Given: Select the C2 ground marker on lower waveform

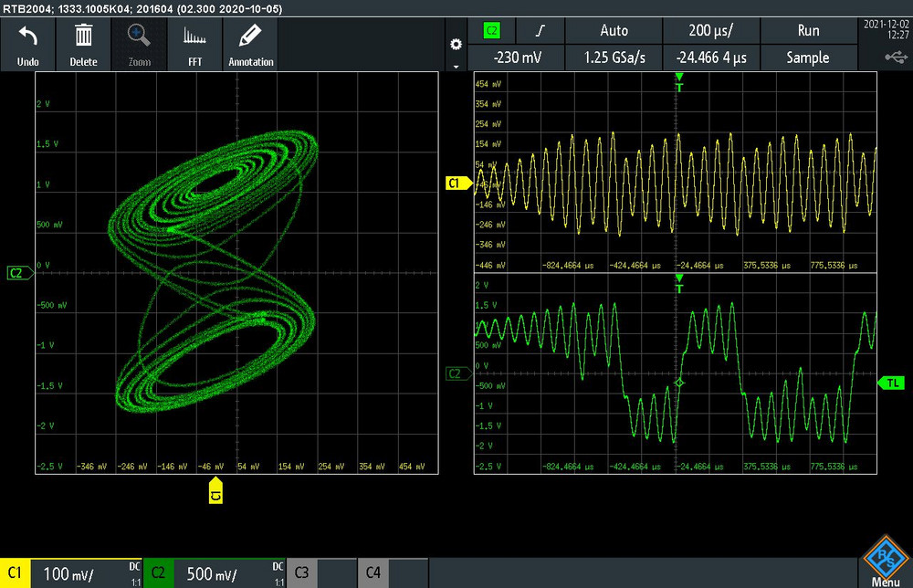Looking at the screenshot, I should (458, 373).
